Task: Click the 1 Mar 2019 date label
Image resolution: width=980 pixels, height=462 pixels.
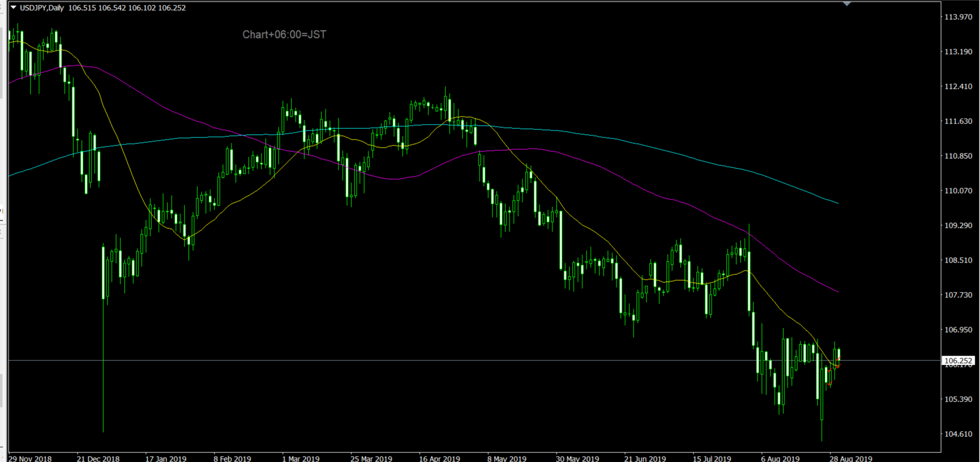Action: click(x=301, y=458)
